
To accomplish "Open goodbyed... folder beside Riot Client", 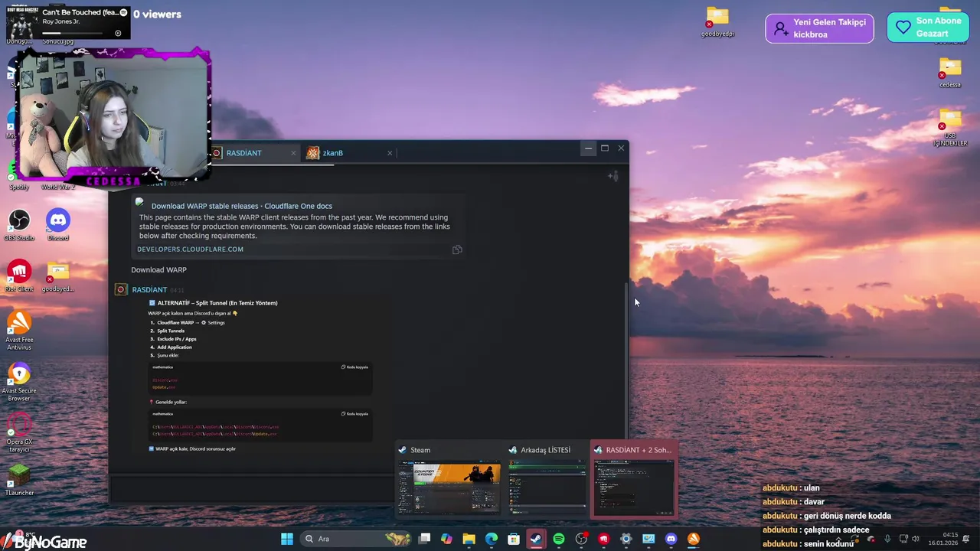I will [58, 276].
